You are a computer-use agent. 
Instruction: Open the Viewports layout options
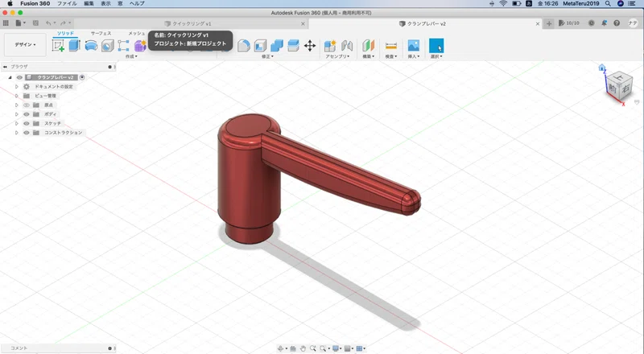point(361,348)
